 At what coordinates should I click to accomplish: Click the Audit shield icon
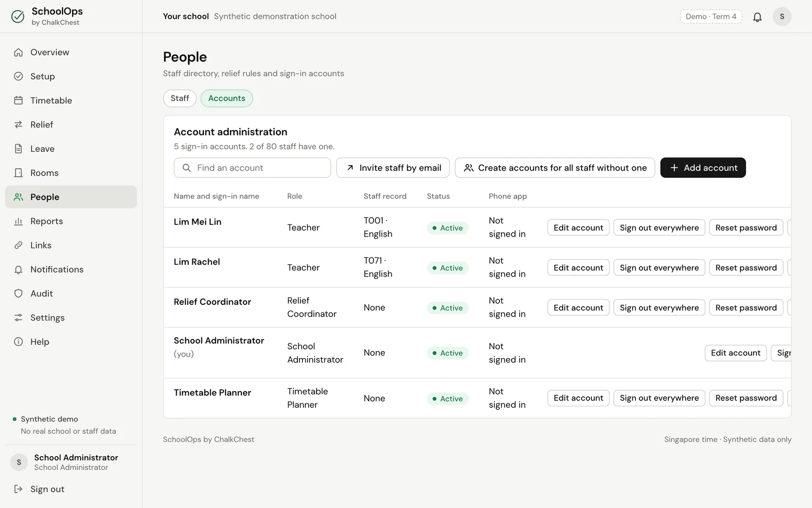click(19, 294)
